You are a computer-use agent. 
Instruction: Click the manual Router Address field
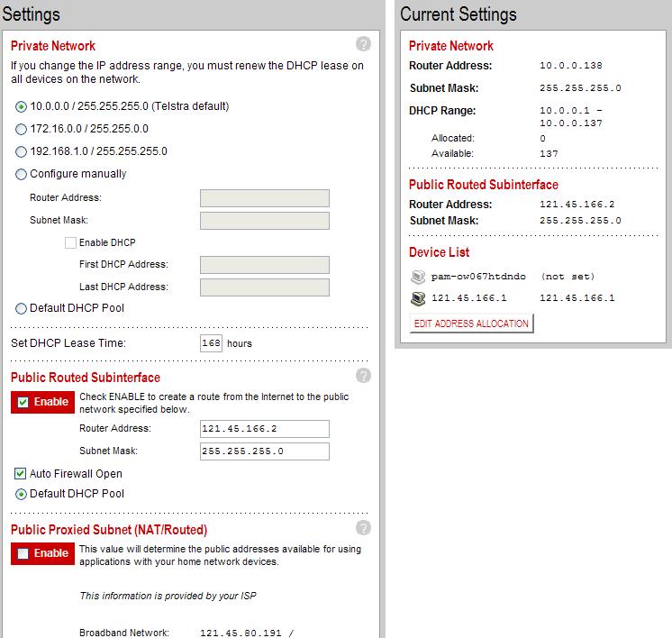(x=265, y=198)
